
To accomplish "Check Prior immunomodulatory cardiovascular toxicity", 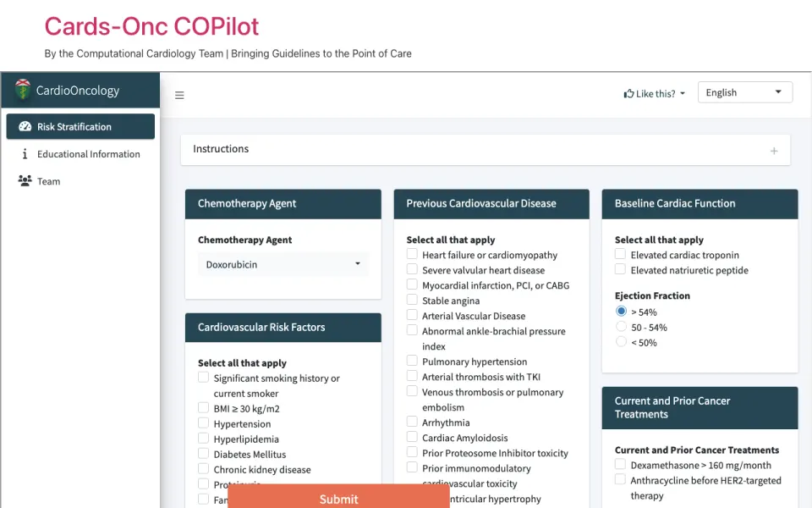I will click(412, 467).
